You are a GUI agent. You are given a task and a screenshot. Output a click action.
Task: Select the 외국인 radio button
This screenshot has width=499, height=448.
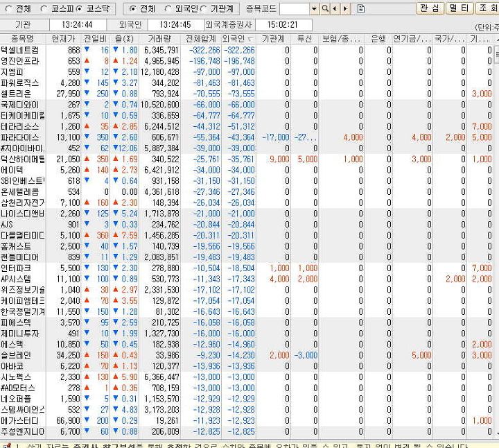[x=168, y=8]
